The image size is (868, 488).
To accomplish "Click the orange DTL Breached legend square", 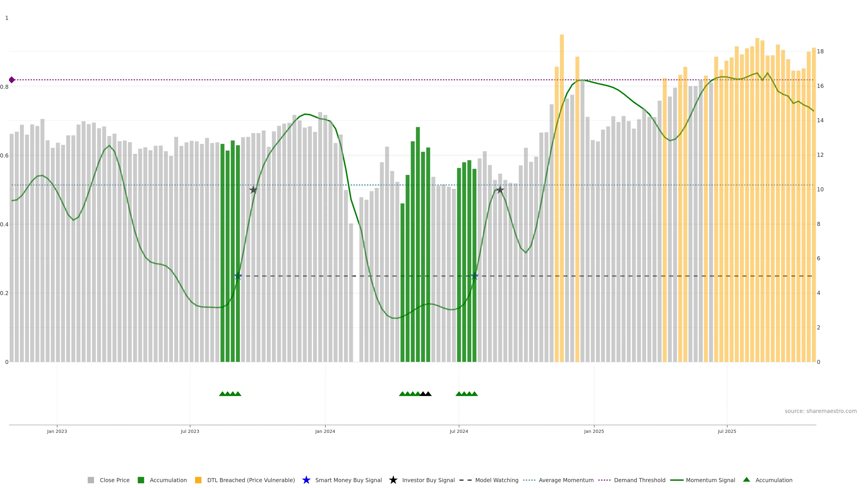I will coord(198,480).
